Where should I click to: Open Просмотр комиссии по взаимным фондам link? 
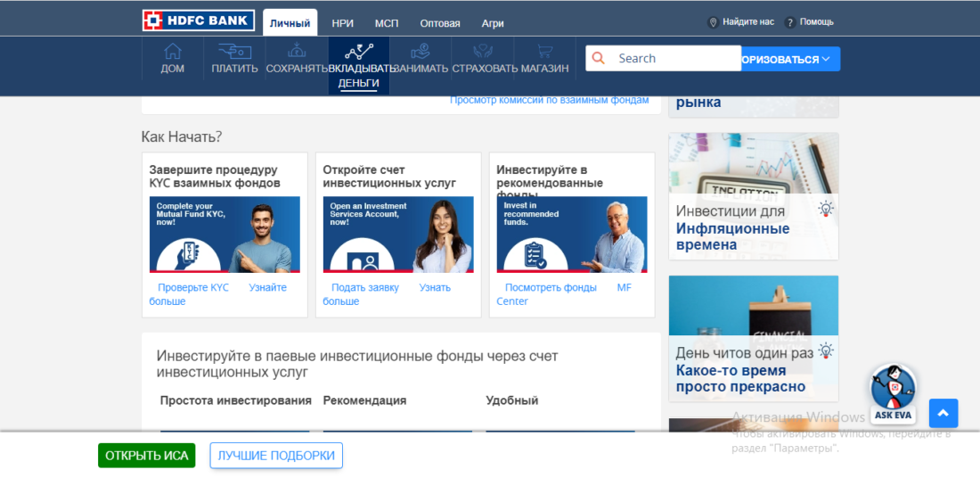click(x=550, y=100)
